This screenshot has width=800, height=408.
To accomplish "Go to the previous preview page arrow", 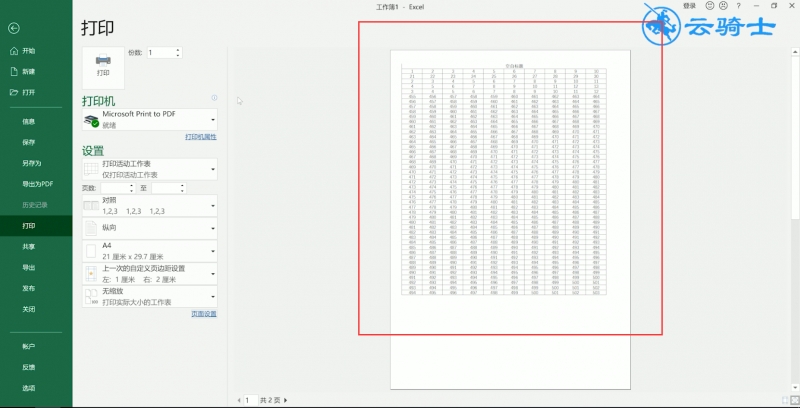I will pos(239,400).
